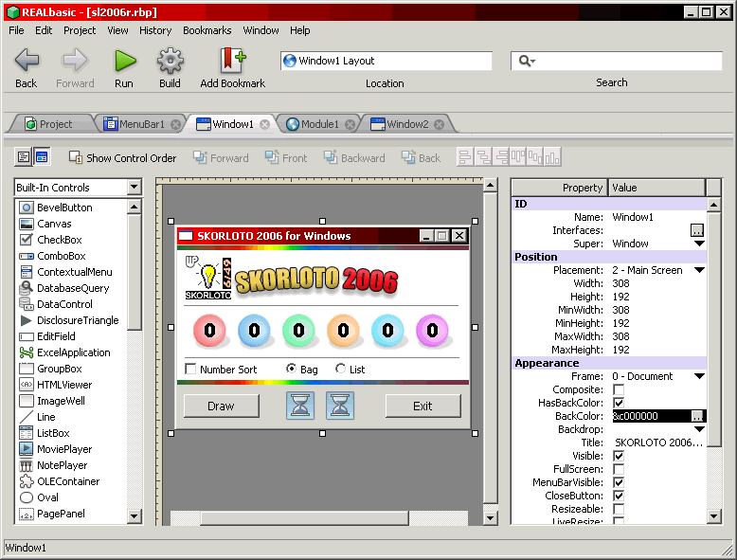
Task: Click the Forward navigation arrow
Action: 75,61
